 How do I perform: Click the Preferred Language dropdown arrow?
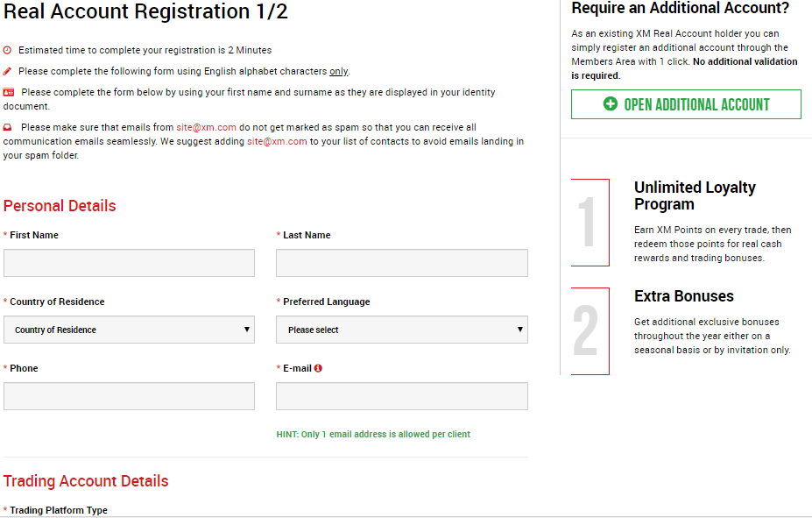520,330
